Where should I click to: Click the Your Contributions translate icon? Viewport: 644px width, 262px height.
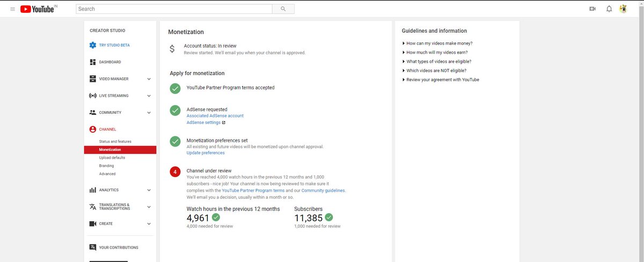pyautogui.click(x=93, y=248)
